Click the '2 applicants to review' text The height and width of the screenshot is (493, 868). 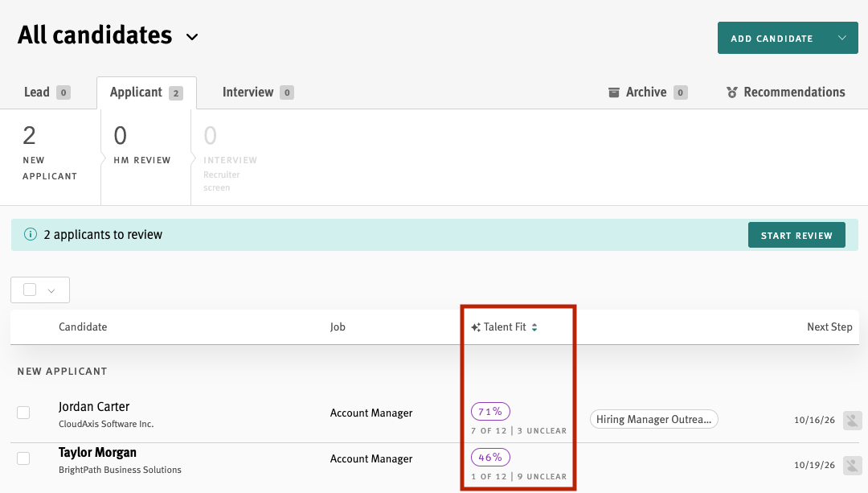pyautogui.click(x=103, y=235)
